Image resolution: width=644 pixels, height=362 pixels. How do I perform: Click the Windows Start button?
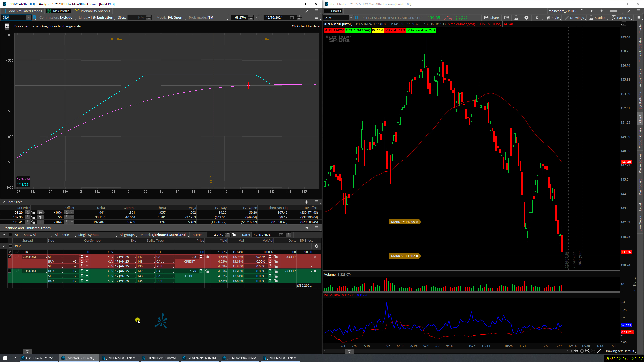4,358
